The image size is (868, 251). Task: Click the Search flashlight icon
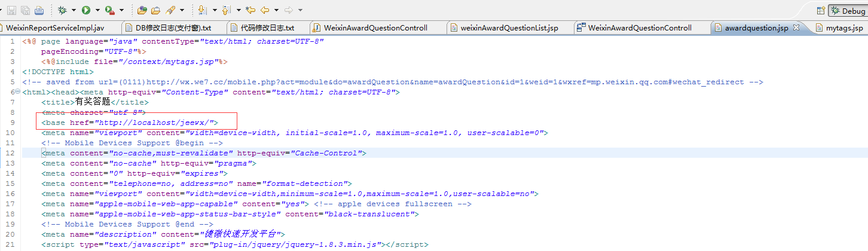click(170, 10)
